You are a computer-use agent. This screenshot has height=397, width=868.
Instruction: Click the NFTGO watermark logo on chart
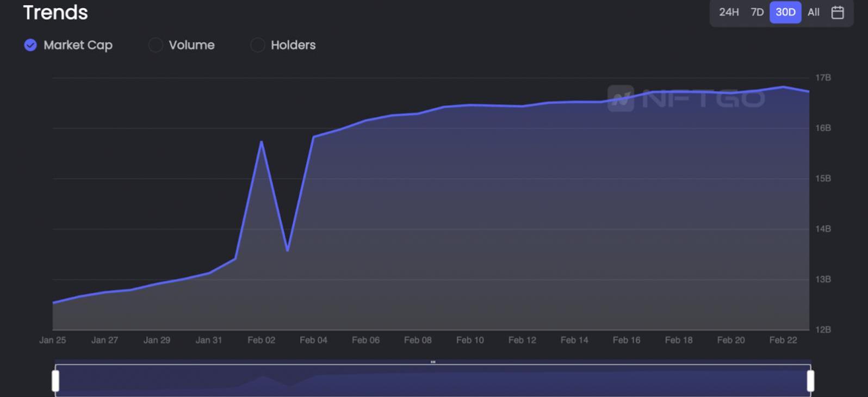pos(686,98)
